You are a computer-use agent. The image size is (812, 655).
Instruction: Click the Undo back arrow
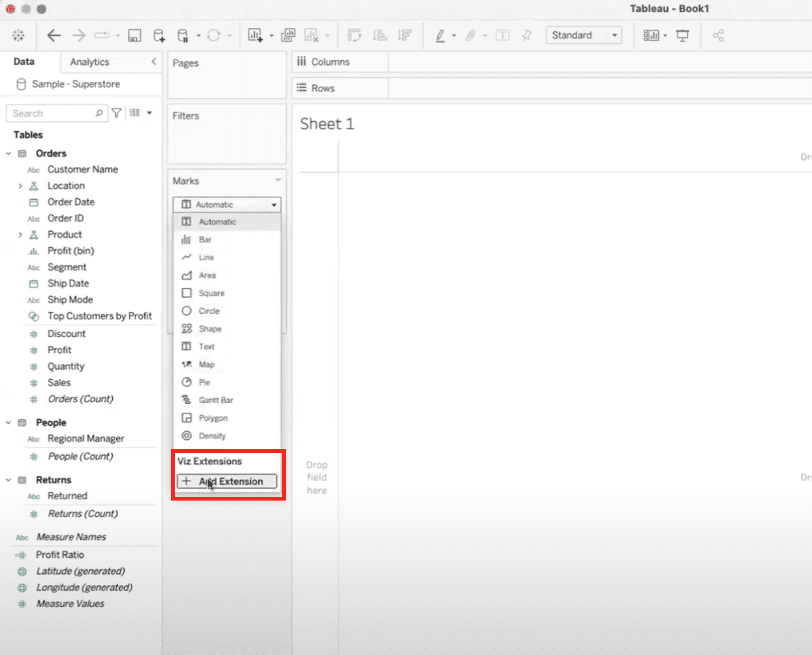click(54, 35)
